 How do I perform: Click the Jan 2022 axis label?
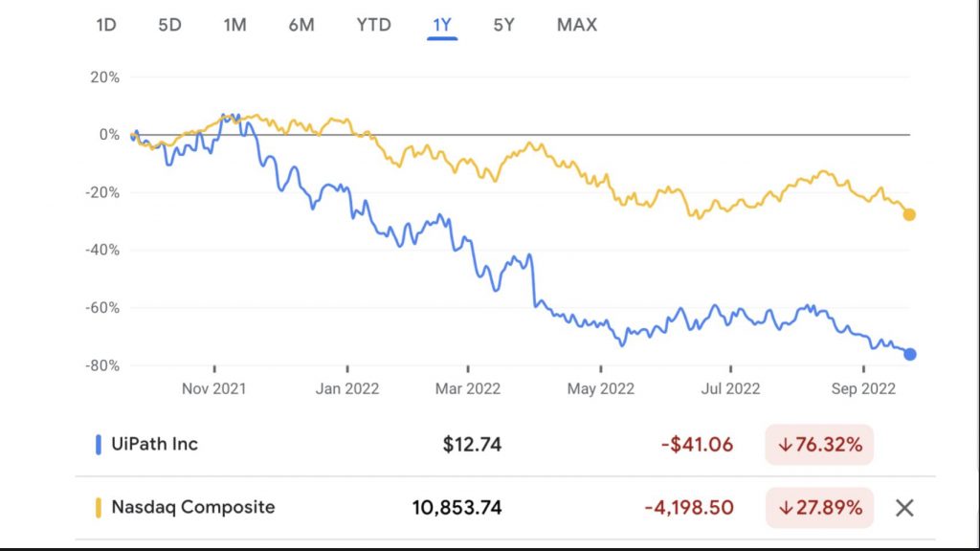click(x=347, y=388)
